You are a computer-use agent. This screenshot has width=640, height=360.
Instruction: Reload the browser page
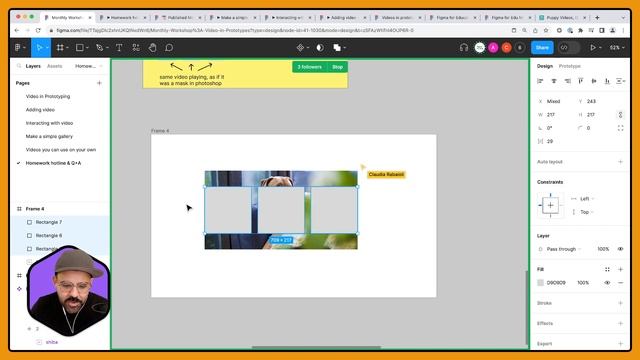coord(38,30)
